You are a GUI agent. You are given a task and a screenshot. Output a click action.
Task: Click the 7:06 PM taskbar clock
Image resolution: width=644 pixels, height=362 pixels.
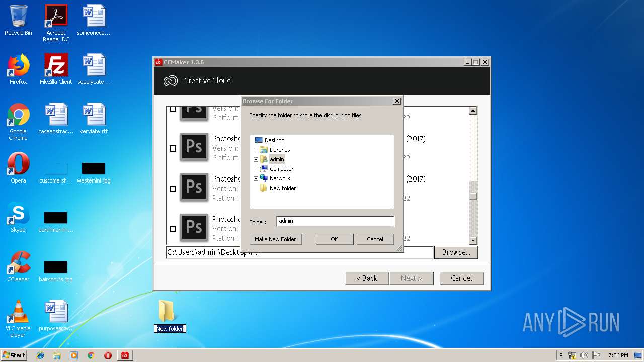(x=618, y=355)
